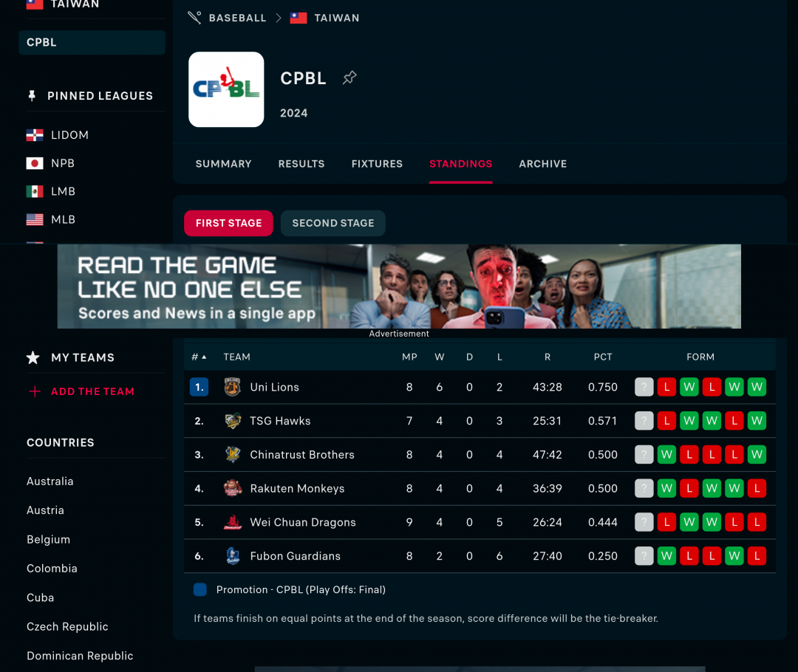
Task: Click Taiwan flag in breadcrumb
Action: (x=299, y=18)
